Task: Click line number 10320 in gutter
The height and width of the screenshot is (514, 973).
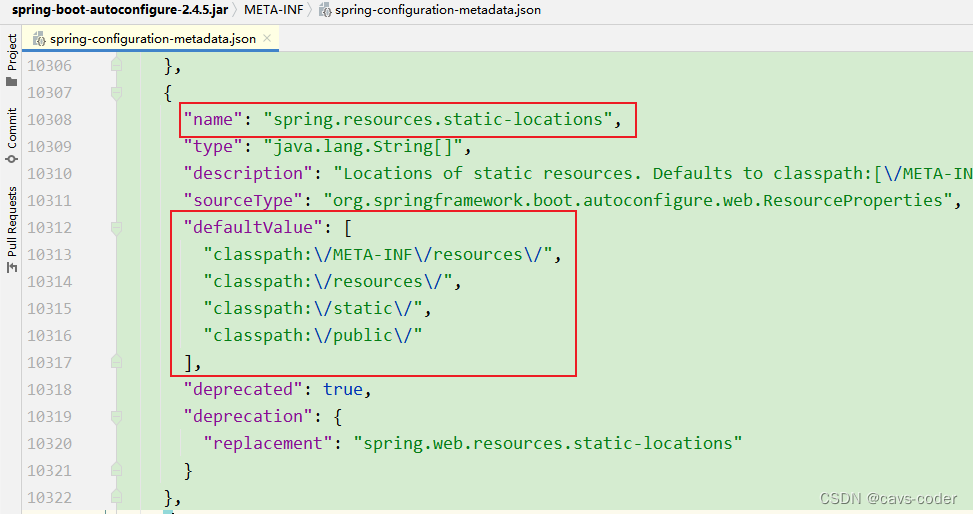Action: [50, 443]
